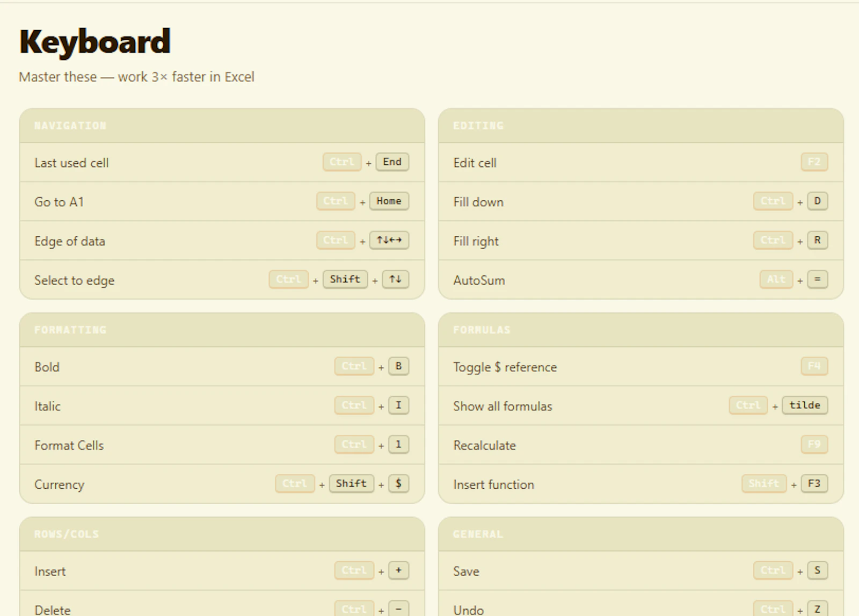Image resolution: width=859 pixels, height=616 pixels.
Task: Click the End key badge
Action: [392, 162]
